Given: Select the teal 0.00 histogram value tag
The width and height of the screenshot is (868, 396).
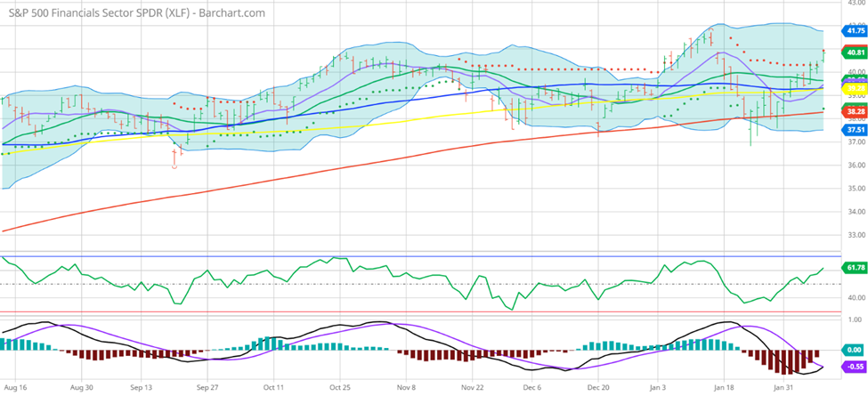Looking at the screenshot, I should [x=854, y=350].
